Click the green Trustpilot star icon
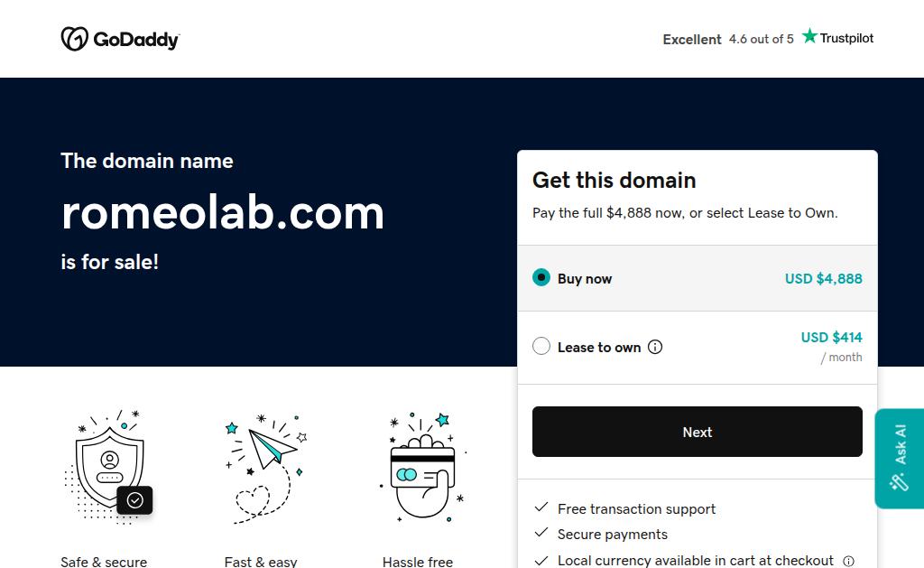The image size is (924, 568). 809,36
